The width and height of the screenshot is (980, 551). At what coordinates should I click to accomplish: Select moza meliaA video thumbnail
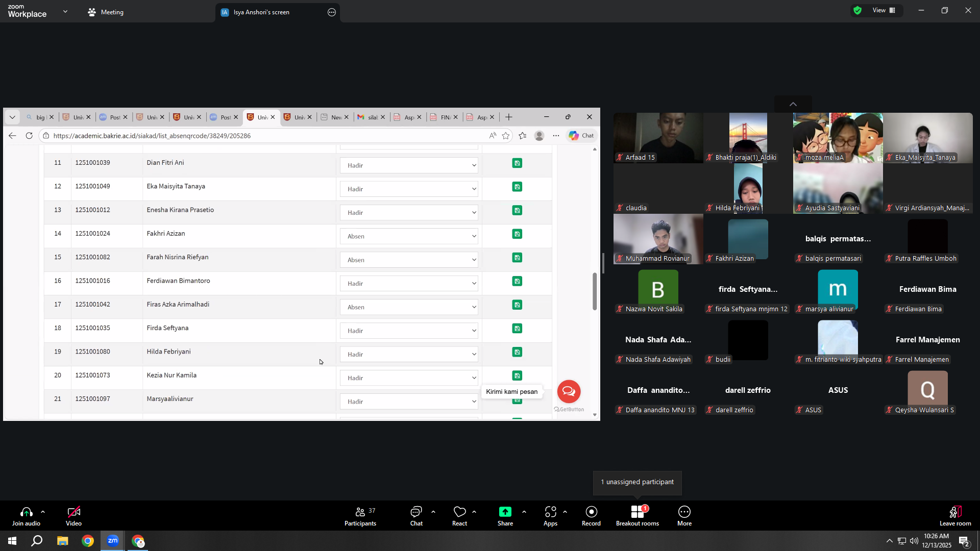coord(838,138)
